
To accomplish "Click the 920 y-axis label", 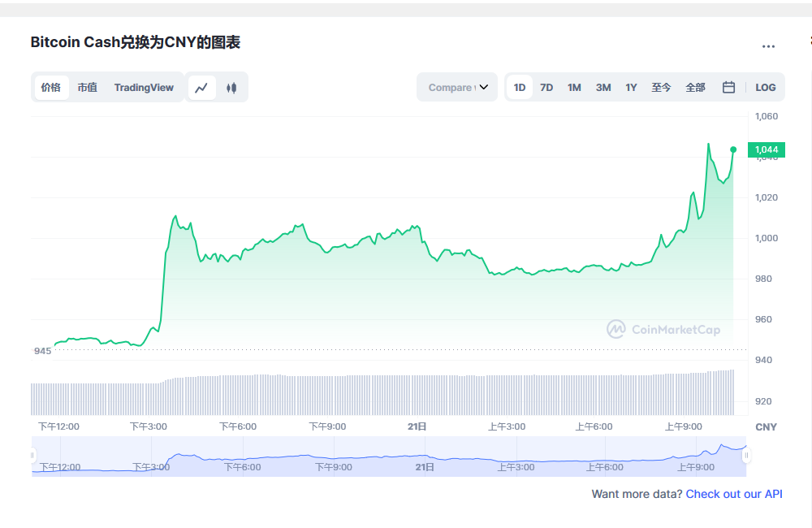I will 763,401.
